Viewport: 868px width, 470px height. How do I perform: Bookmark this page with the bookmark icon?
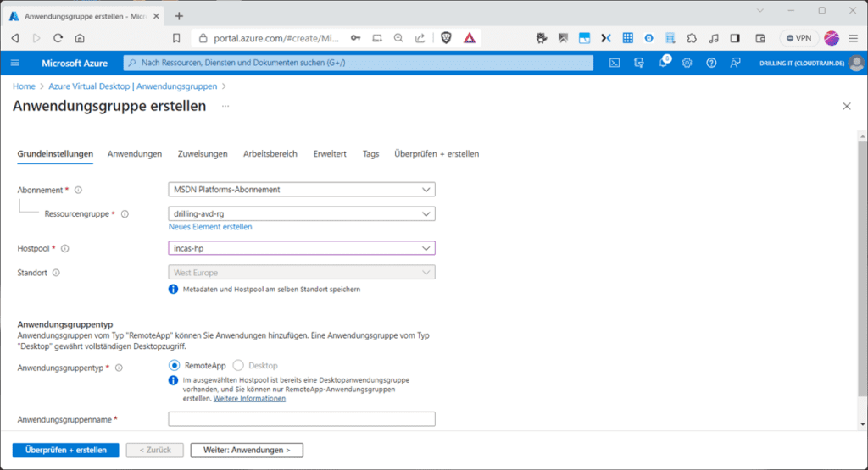(x=176, y=38)
